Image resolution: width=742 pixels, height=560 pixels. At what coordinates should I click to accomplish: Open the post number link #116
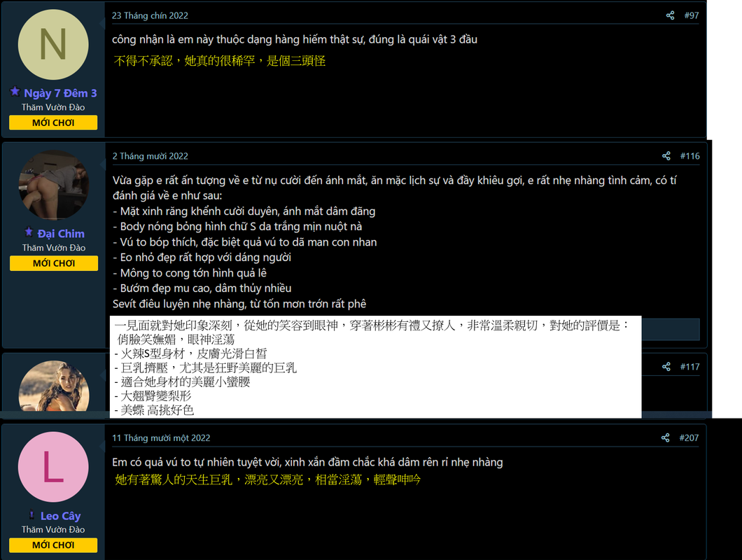(x=689, y=155)
